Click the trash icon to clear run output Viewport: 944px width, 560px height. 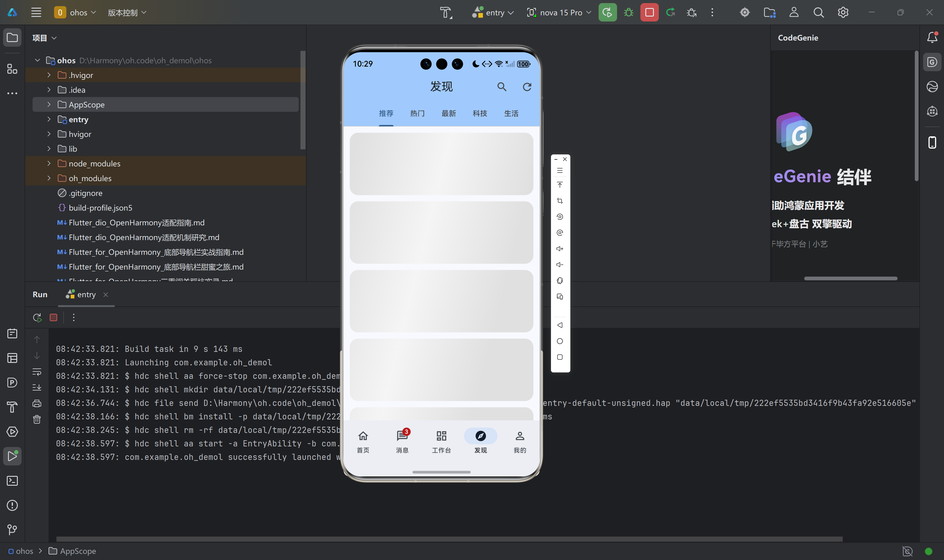[x=37, y=419]
